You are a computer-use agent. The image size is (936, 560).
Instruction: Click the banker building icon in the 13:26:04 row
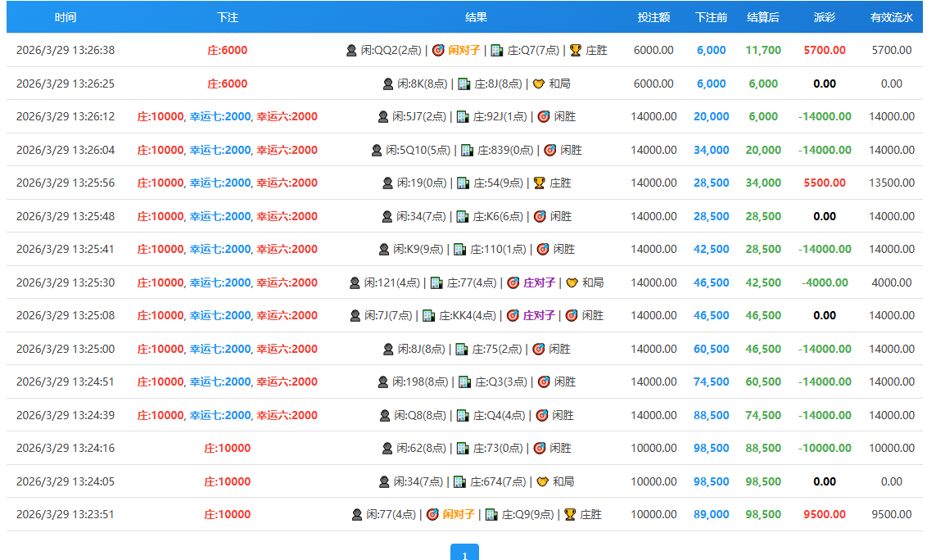468,150
